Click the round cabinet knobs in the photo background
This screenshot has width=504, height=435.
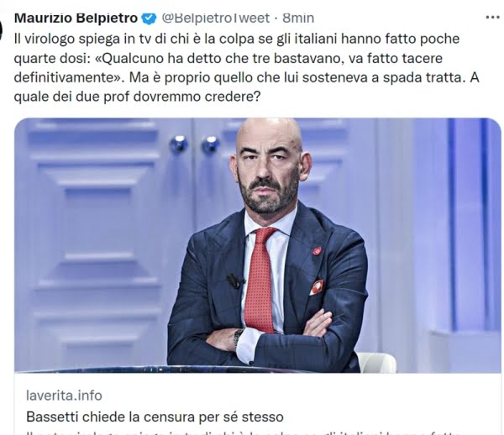(x=195, y=144)
